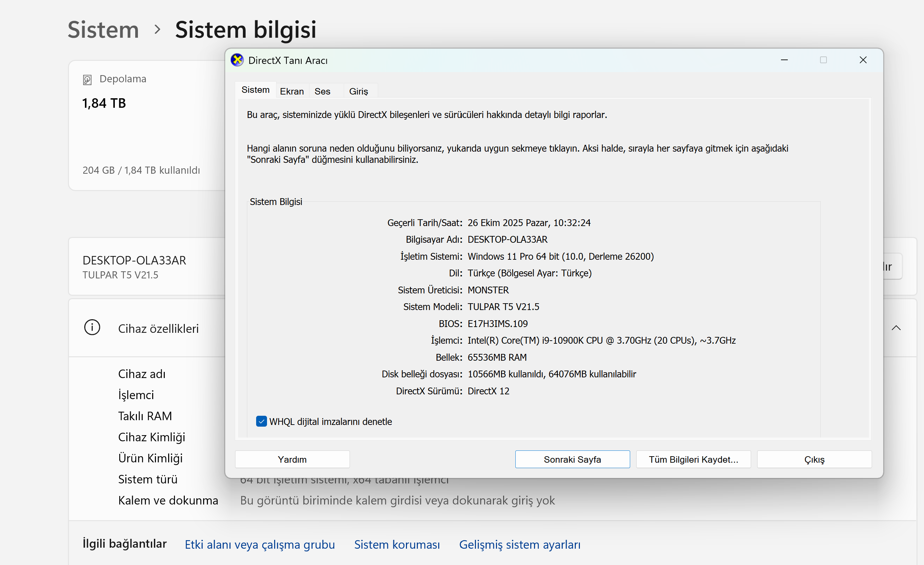Switch to the Sistem tab
924x565 pixels.
[255, 90]
